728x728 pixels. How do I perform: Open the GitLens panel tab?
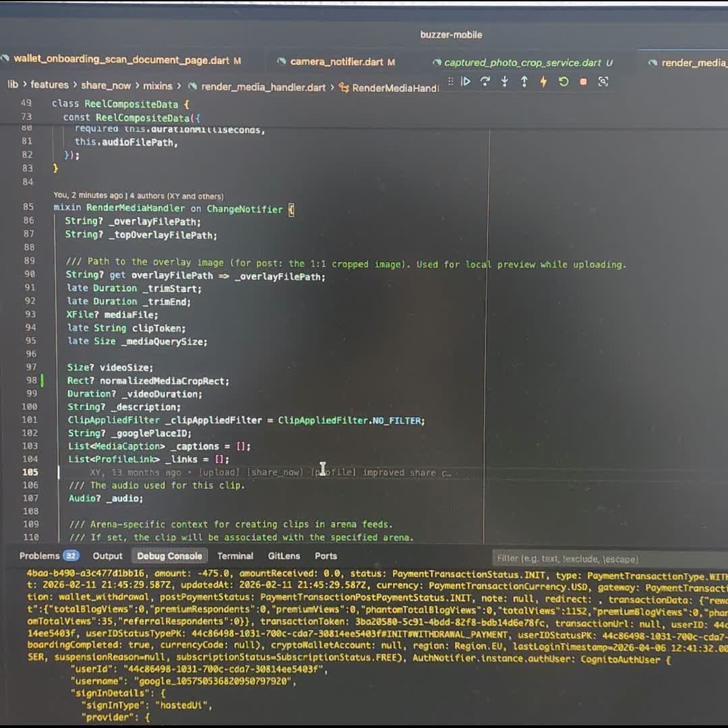[x=284, y=555]
